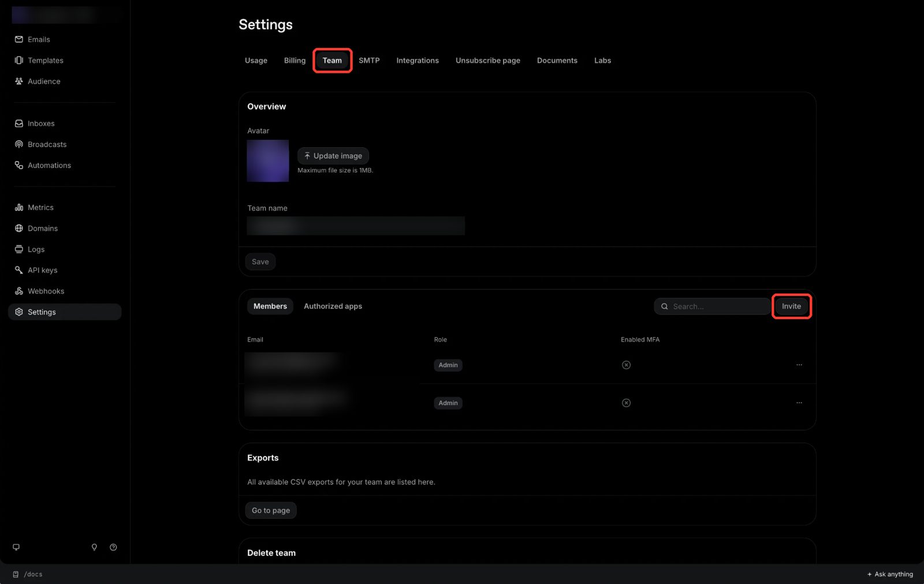Click Go to page under Exports
924x584 pixels.
pos(271,511)
